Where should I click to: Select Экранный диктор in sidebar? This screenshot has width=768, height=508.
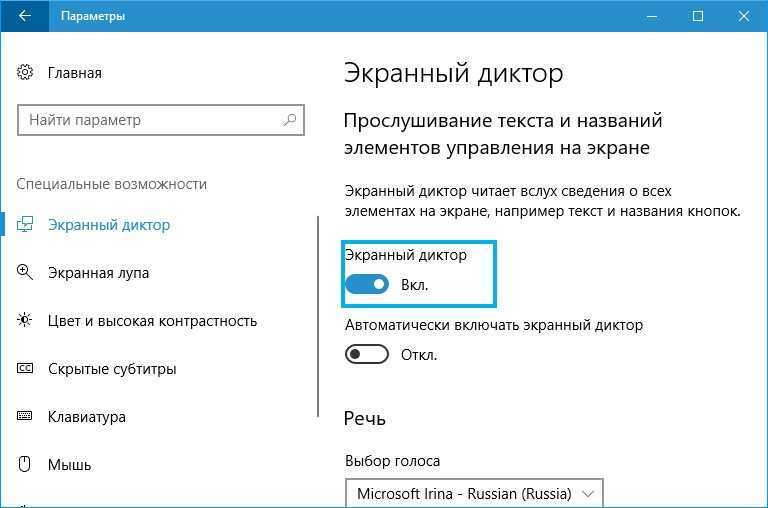pyautogui.click(x=109, y=225)
